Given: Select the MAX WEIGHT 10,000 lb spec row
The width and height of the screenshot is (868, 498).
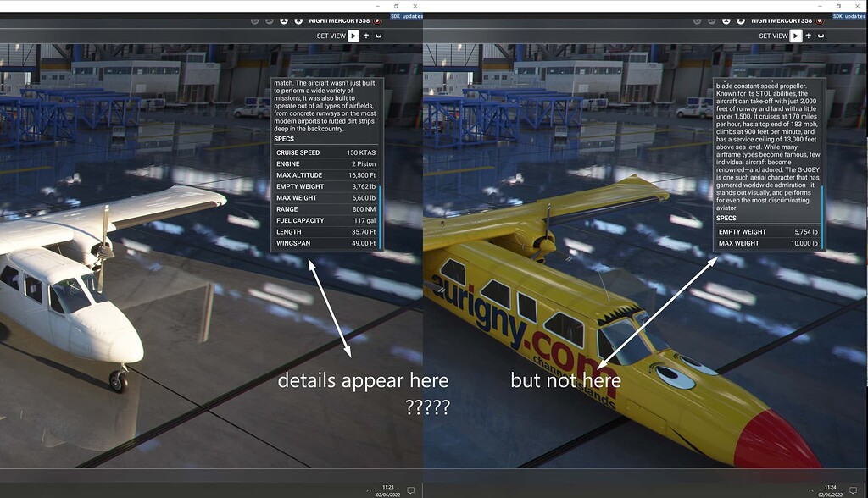Looking at the screenshot, I should [767, 243].
